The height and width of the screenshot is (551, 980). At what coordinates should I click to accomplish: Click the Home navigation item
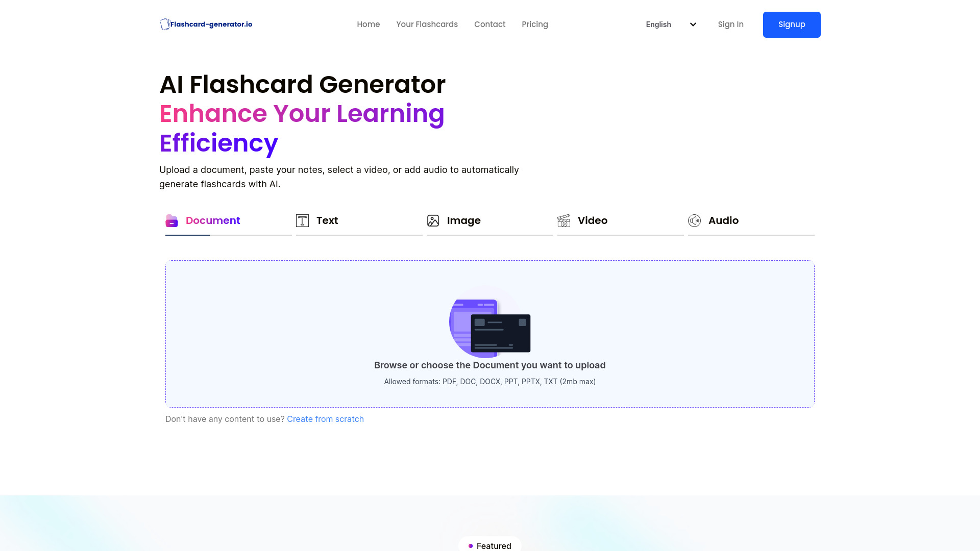pos(368,23)
